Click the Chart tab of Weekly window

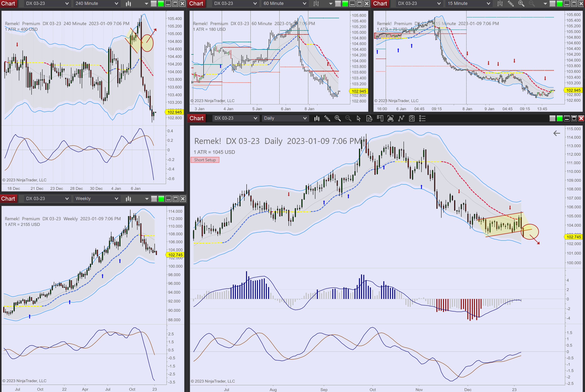point(8,199)
